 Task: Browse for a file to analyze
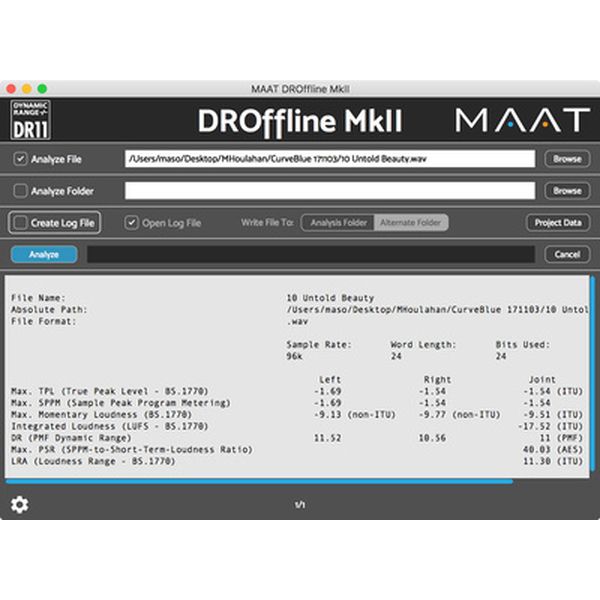pyautogui.click(x=566, y=159)
